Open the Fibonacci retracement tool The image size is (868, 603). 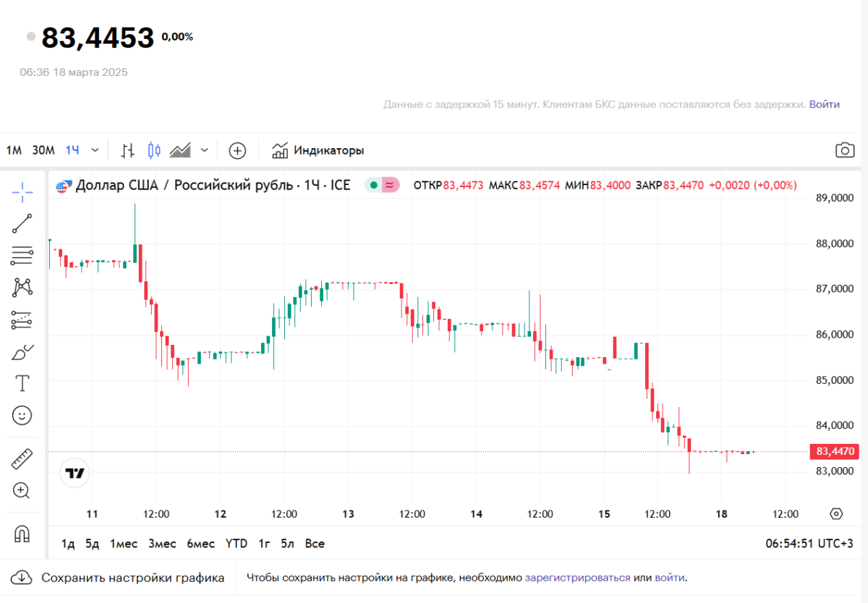tap(22, 255)
